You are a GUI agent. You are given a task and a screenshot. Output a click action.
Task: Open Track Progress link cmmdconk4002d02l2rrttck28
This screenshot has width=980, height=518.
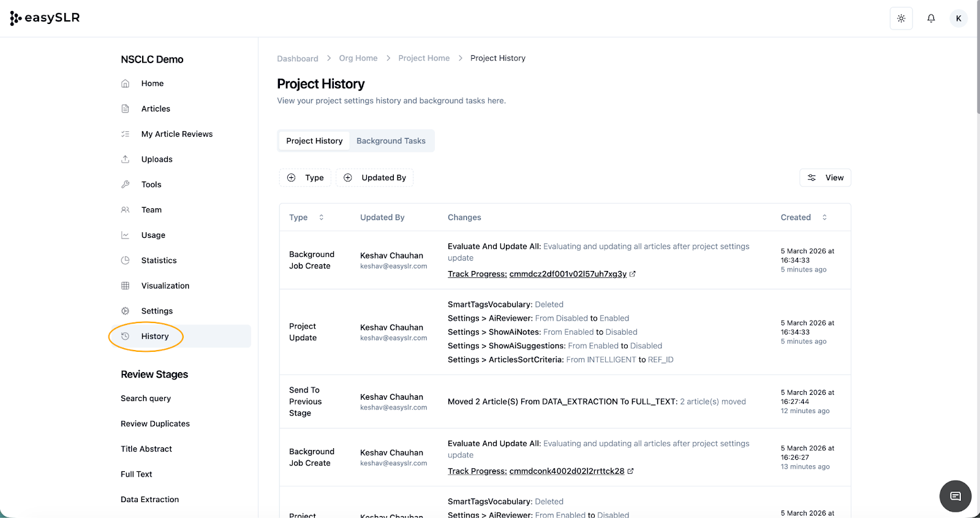pyautogui.click(x=567, y=471)
